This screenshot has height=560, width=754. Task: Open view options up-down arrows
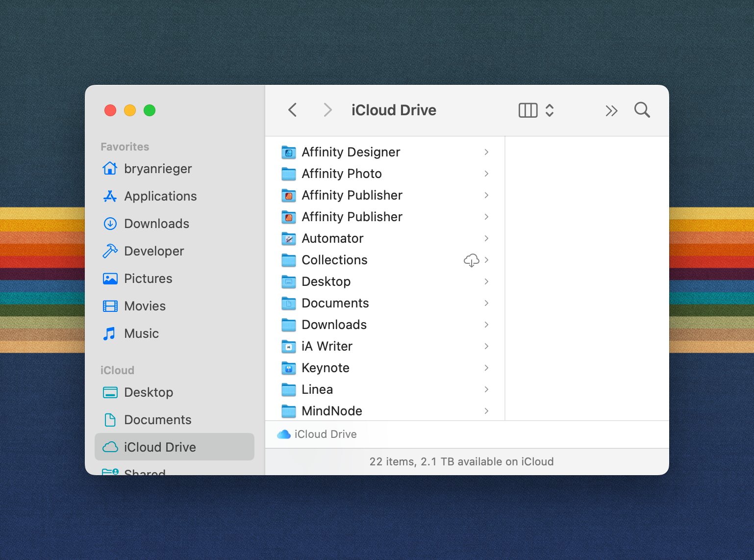tap(550, 110)
